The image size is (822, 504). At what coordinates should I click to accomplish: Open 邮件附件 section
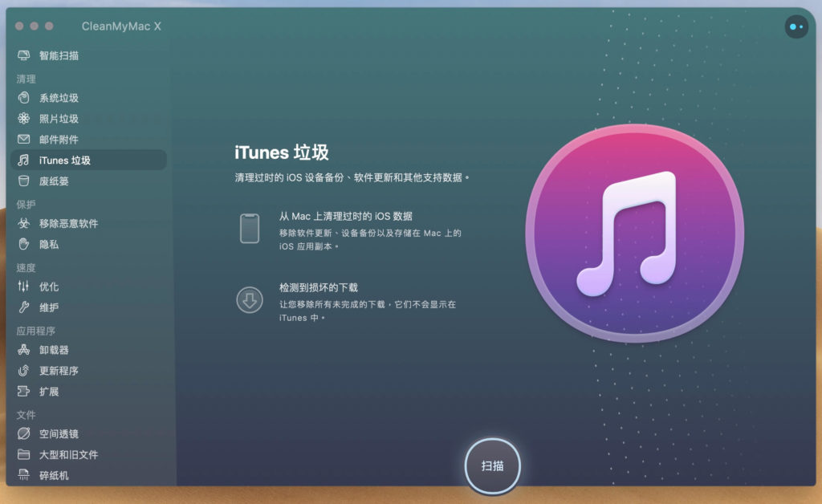[x=59, y=140]
